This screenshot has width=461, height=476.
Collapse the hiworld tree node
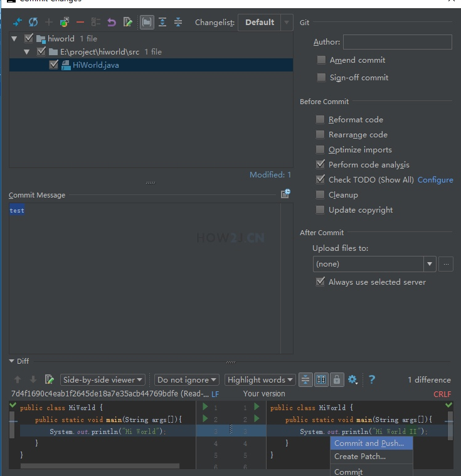click(x=14, y=38)
